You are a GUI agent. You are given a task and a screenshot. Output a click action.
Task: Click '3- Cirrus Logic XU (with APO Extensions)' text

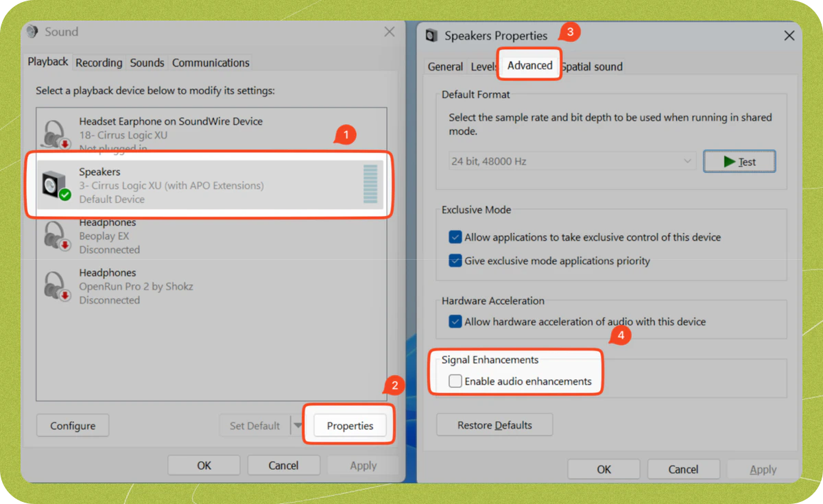[171, 185]
